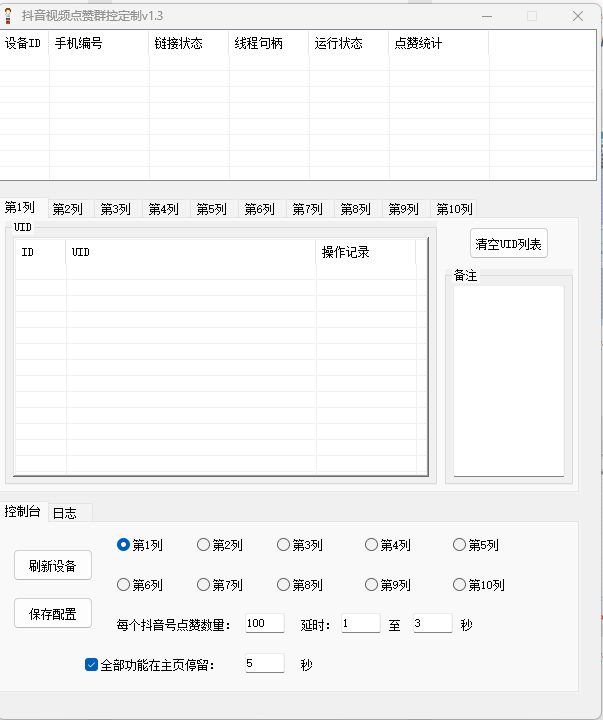
Task: Click the homepage stay seconds field
Action: point(264,664)
